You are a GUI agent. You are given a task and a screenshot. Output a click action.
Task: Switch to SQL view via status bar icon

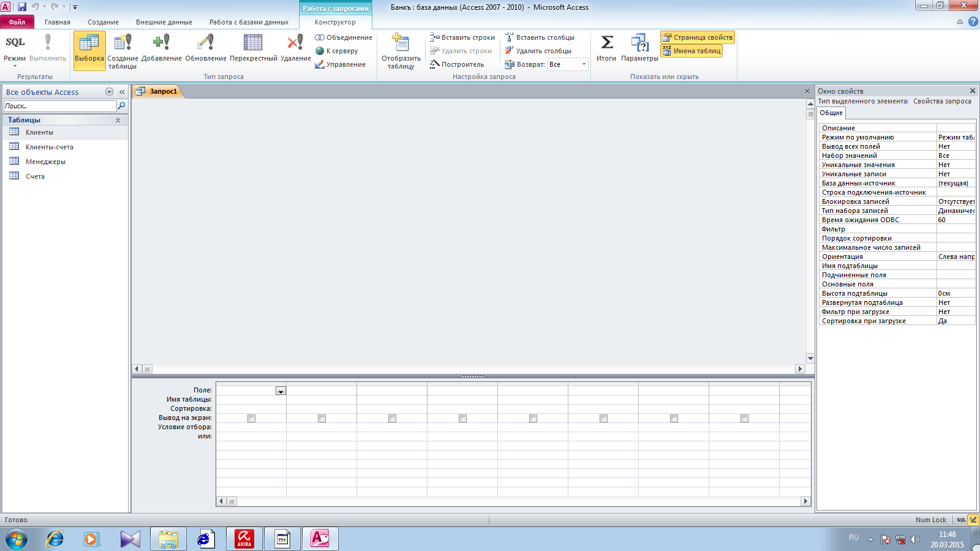coord(961,520)
